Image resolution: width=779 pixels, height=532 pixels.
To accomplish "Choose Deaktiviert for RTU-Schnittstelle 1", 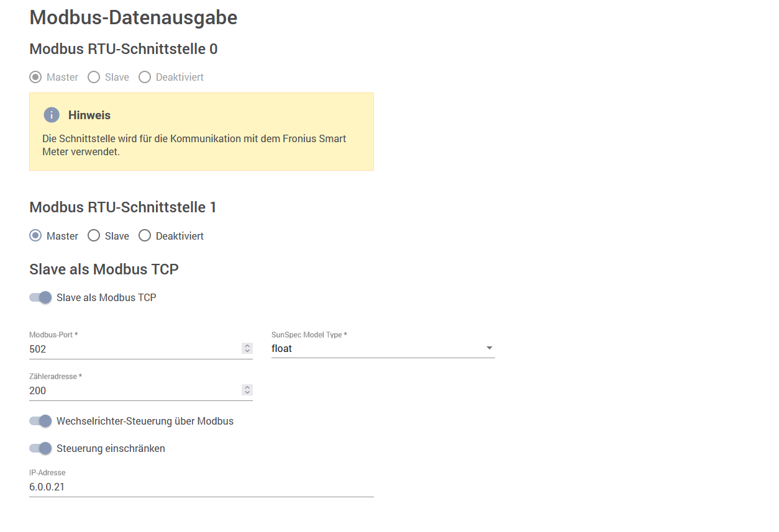I will (x=145, y=236).
